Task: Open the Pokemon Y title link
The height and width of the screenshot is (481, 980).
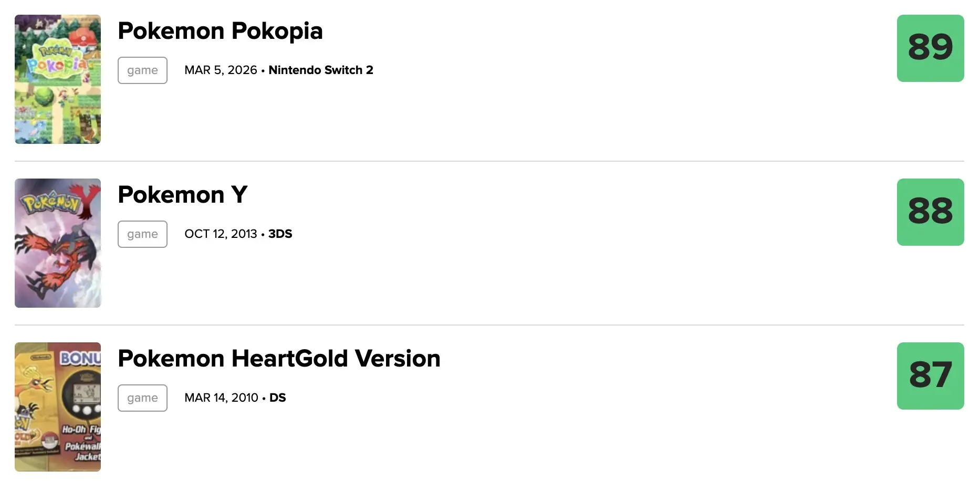Action: coord(182,195)
